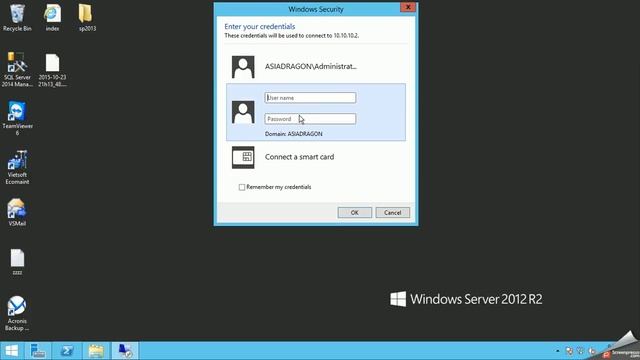640x360 pixels.
Task: Launch Acronis Backup shortcut
Action: (17, 313)
